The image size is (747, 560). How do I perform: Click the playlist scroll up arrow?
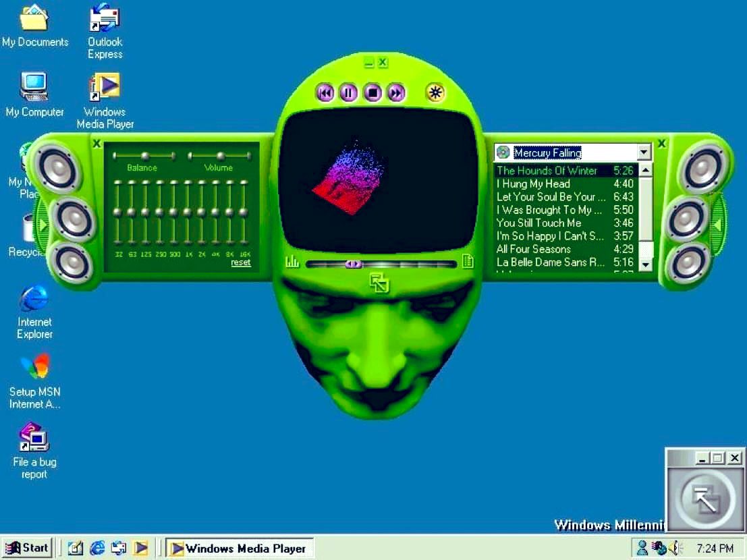click(645, 171)
